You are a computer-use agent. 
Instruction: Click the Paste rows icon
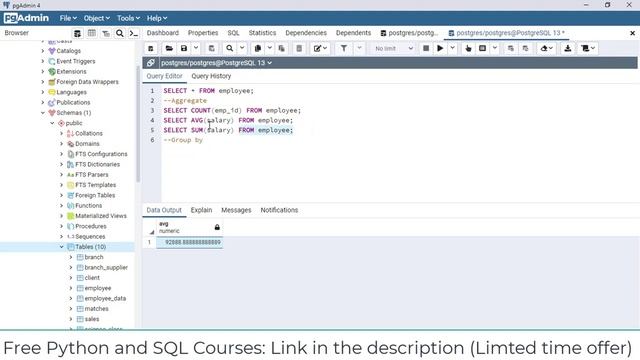click(x=282, y=48)
